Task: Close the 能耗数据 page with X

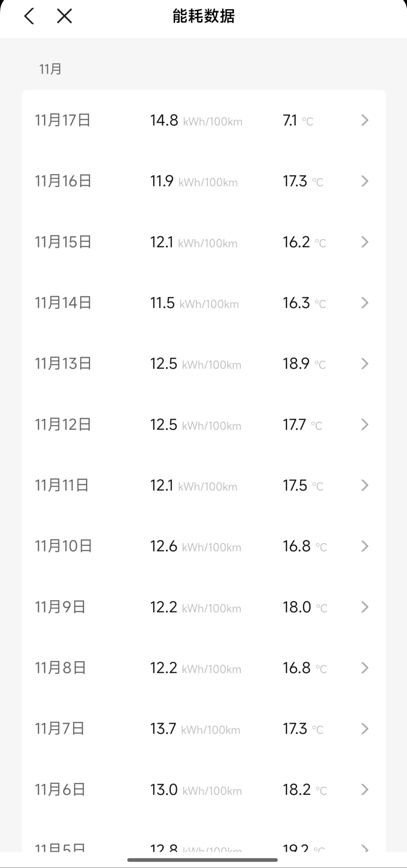Action: coord(64,16)
